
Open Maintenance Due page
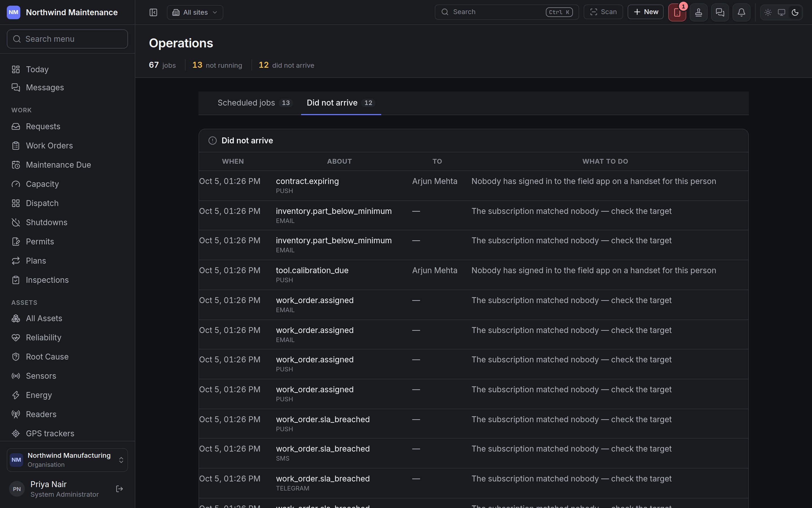(67, 165)
